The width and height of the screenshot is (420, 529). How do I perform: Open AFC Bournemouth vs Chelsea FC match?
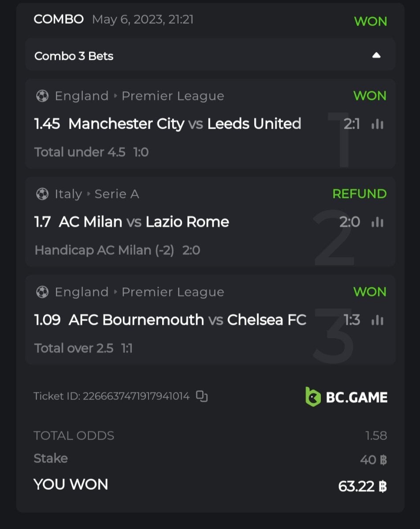187,320
